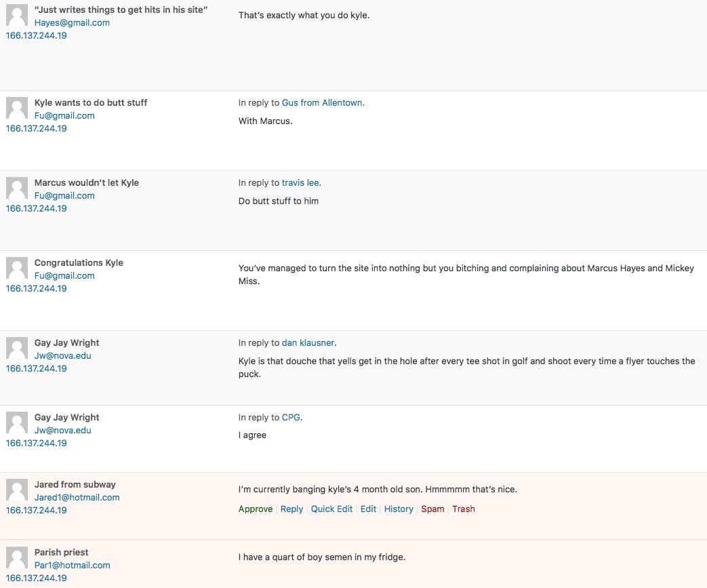This screenshot has height=588, width=707.
Task: Click avatar on the comment replying to CPG
Action: (17, 423)
